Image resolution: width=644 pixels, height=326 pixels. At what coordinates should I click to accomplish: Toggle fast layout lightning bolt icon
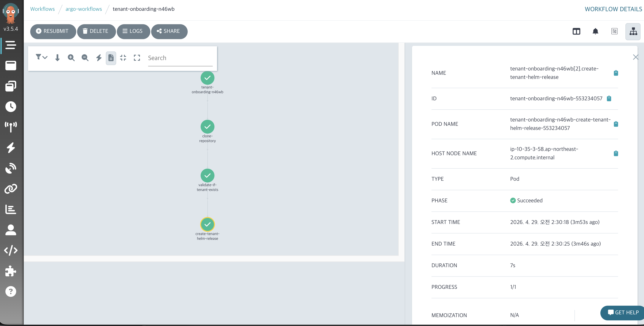click(99, 58)
